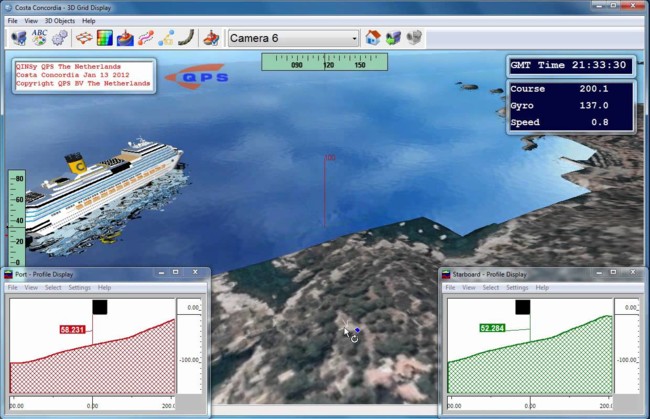Viewport: 650px width, 419px height.
Task: Click the camera with green arrow icon
Action: click(393, 38)
